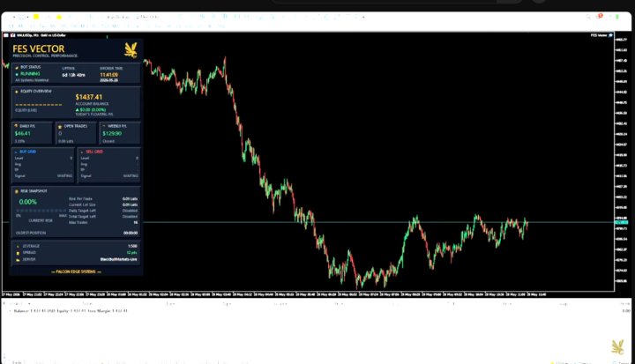Select the Trade tab in terminal panel
This screenshot has width=635, height=364.
(x=17, y=361)
